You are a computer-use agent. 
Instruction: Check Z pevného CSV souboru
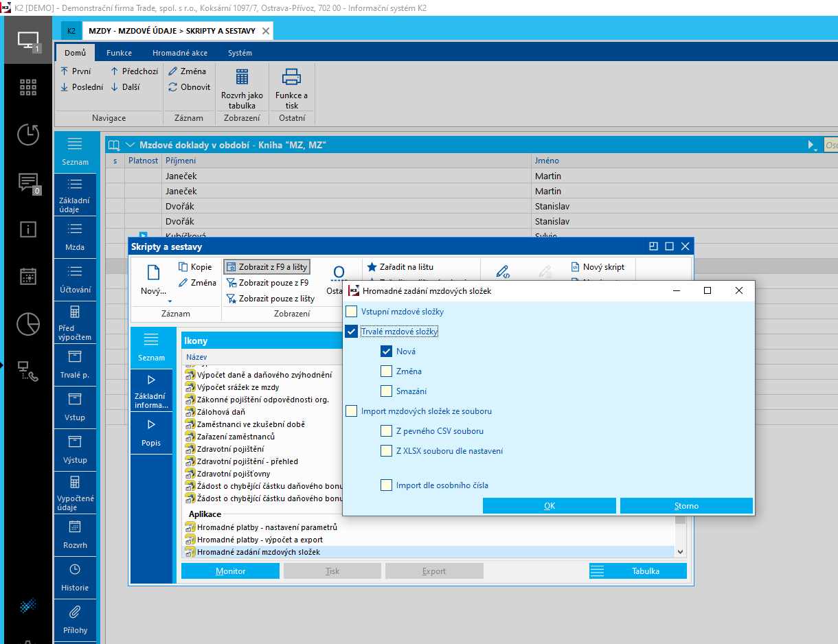tap(386, 431)
